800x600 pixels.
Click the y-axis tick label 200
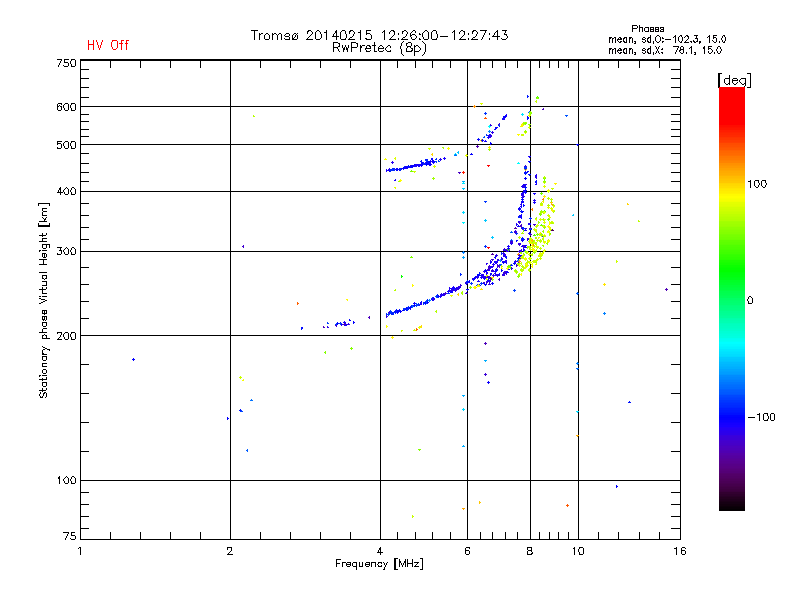66,336
